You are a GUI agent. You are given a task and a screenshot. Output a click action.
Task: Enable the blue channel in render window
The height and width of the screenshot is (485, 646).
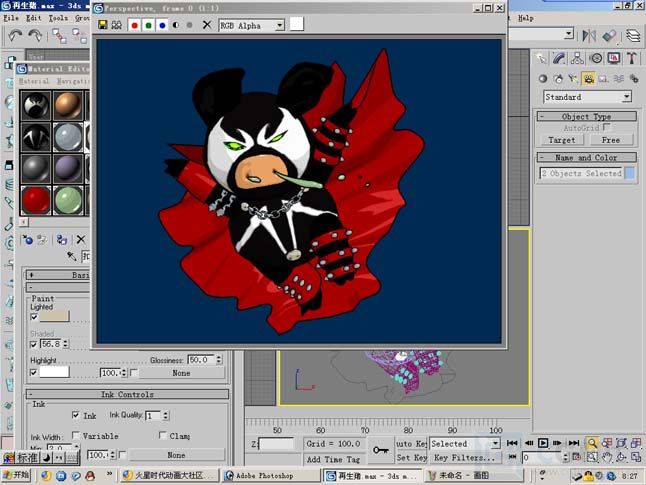162,25
